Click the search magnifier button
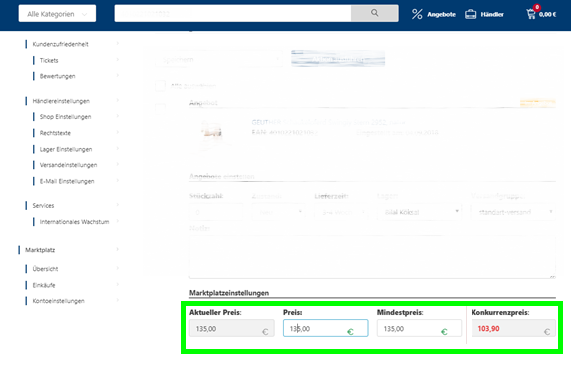Viewport: 571px width, 375px height. [374, 13]
